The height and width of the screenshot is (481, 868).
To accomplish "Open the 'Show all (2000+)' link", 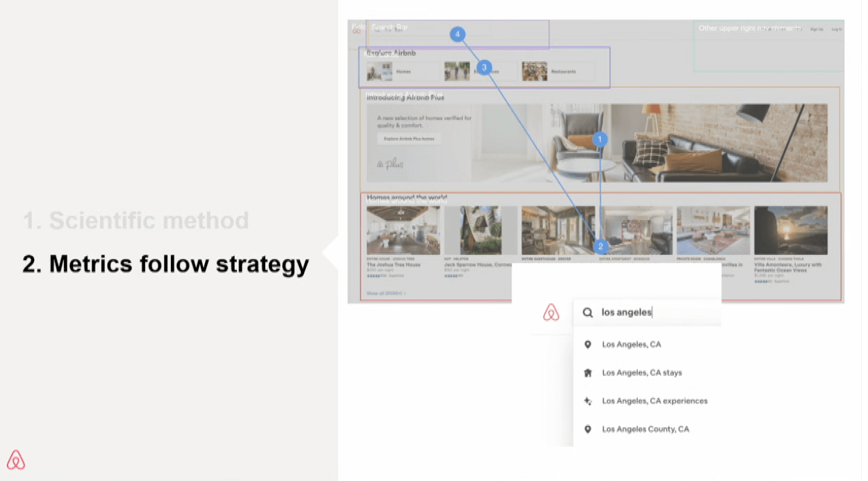I will pos(386,294).
